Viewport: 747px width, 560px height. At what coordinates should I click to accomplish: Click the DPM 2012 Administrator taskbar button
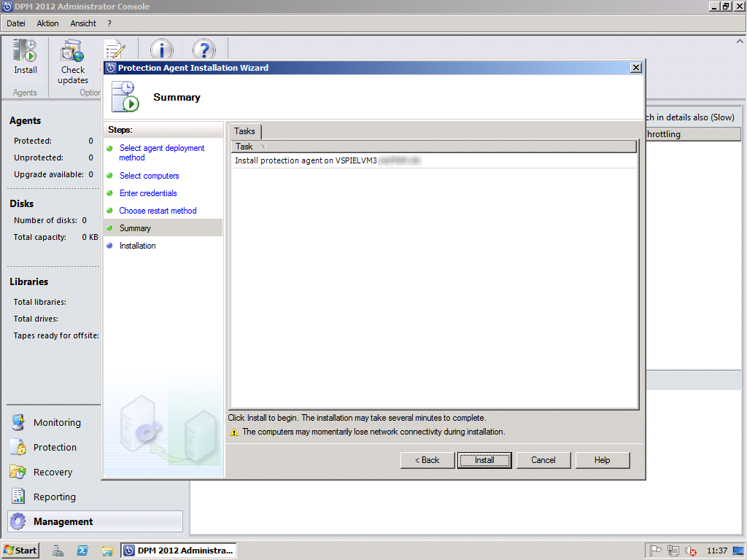click(x=179, y=551)
